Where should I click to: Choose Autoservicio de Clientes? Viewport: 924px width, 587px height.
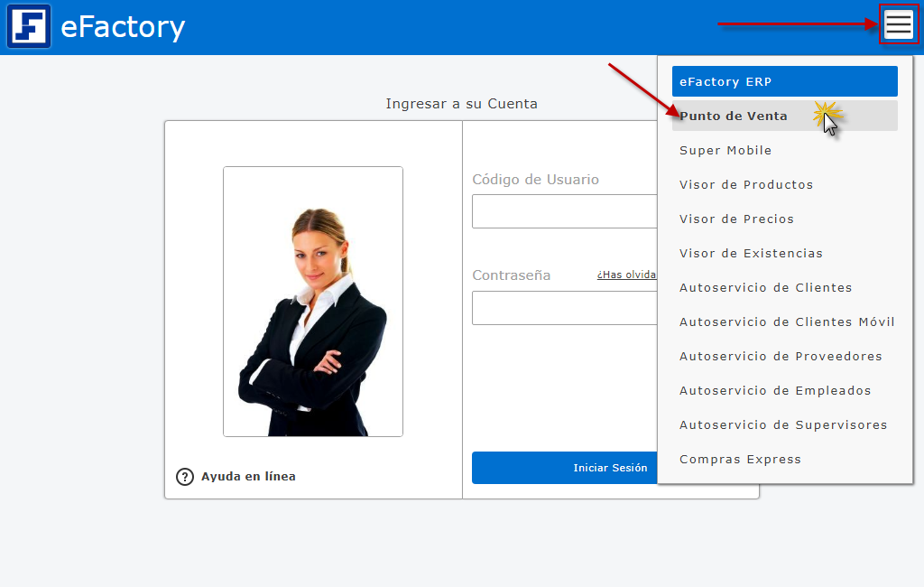784,287
